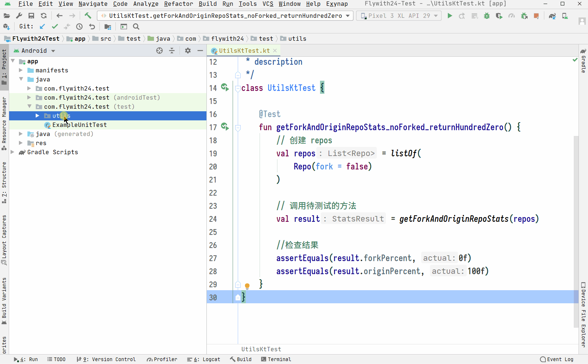Update project using the blue Git arrow
This screenshot has height=364, width=588.
[x=42, y=27]
